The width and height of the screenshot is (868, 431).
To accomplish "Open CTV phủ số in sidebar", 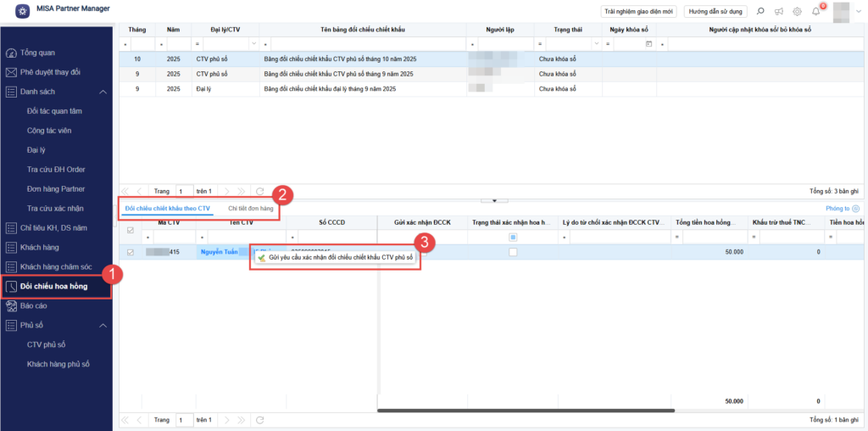I will 46,344.
